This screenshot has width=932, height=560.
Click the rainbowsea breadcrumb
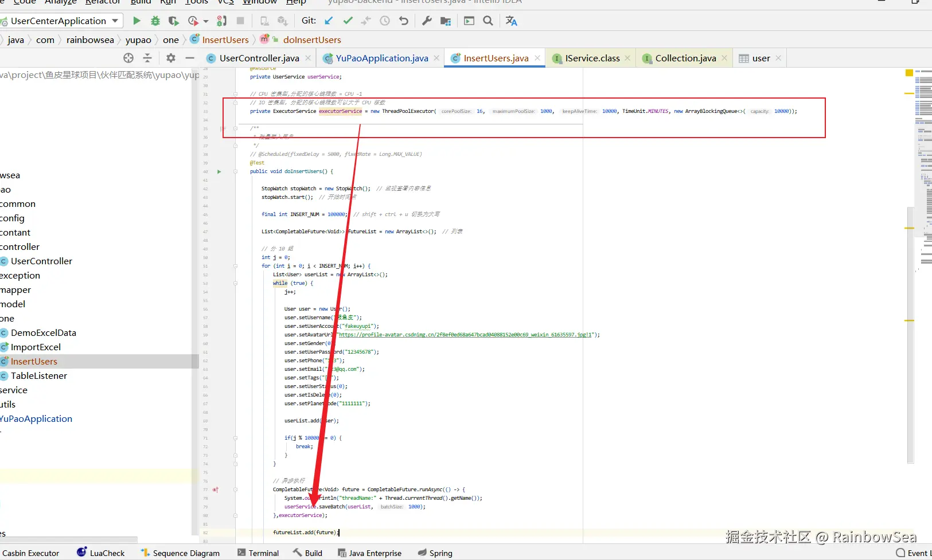point(90,40)
